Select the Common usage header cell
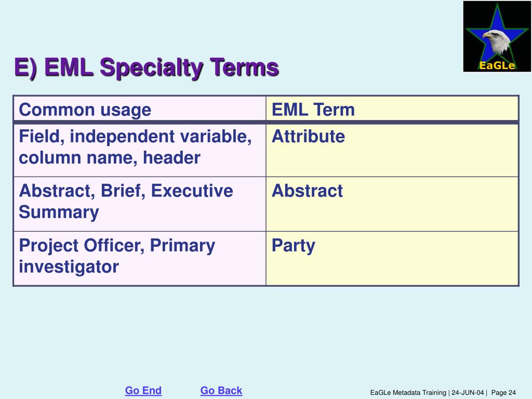This screenshot has height=399, width=532. tap(139, 109)
